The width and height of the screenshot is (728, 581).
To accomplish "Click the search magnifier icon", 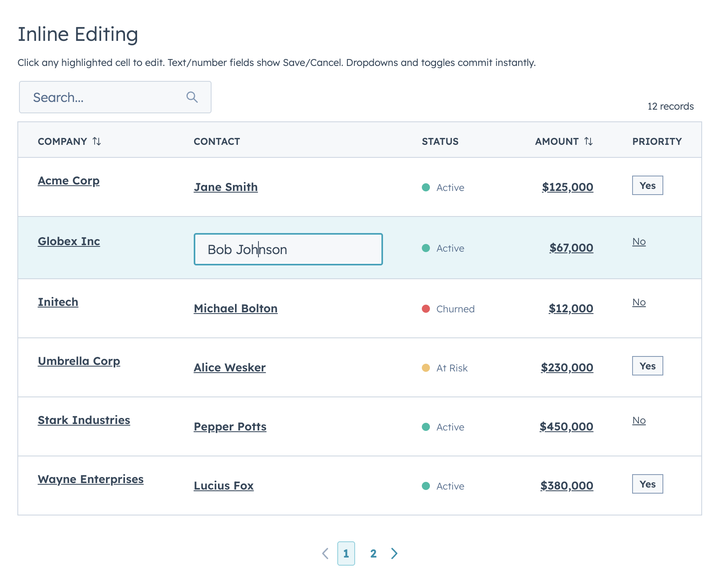I will pos(192,97).
